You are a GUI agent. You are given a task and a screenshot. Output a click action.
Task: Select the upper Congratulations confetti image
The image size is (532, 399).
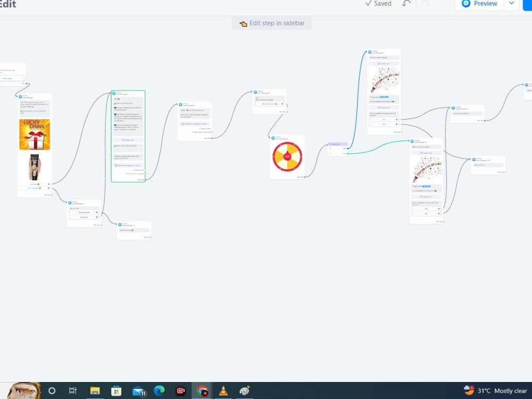(384, 80)
